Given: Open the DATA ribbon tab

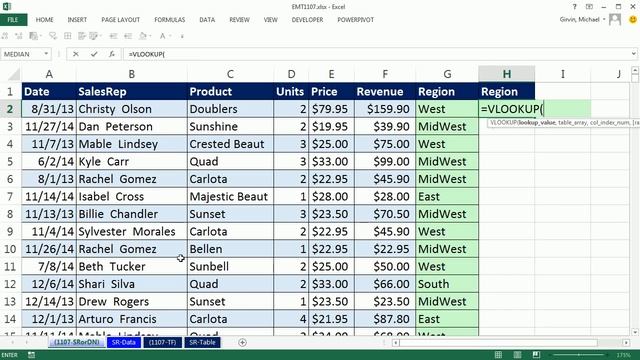Looking at the screenshot, I should coord(207,20).
